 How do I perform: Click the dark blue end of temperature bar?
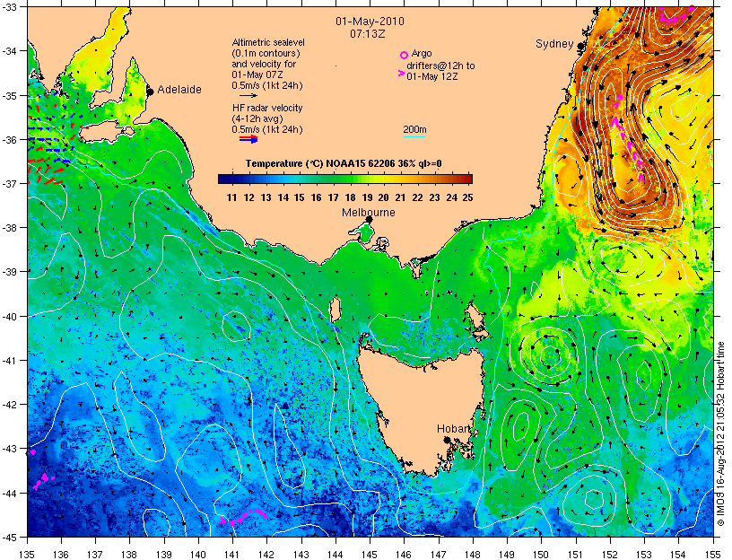tap(224, 179)
